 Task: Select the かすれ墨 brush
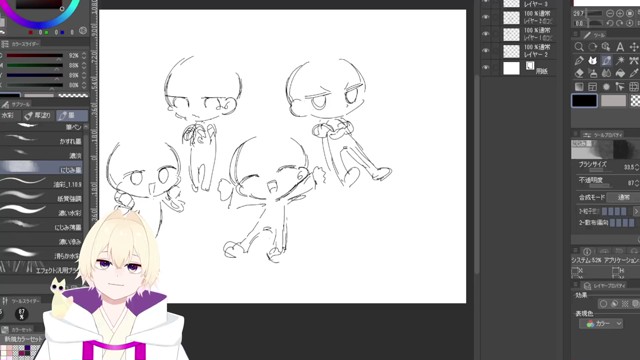(41, 141)
